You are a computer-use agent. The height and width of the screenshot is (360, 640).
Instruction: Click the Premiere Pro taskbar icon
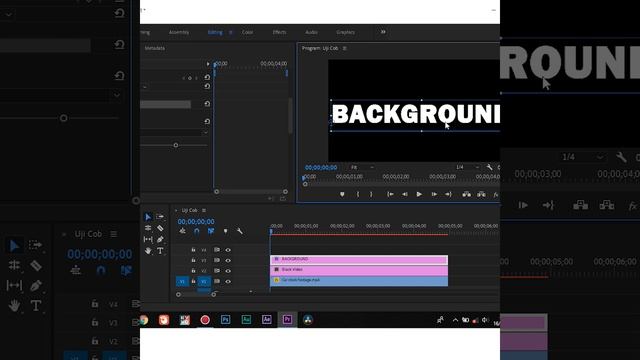(287, 320)
